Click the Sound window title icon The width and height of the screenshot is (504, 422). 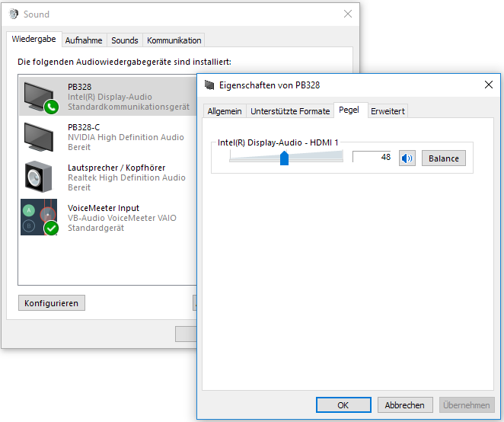tap(13, 14)
